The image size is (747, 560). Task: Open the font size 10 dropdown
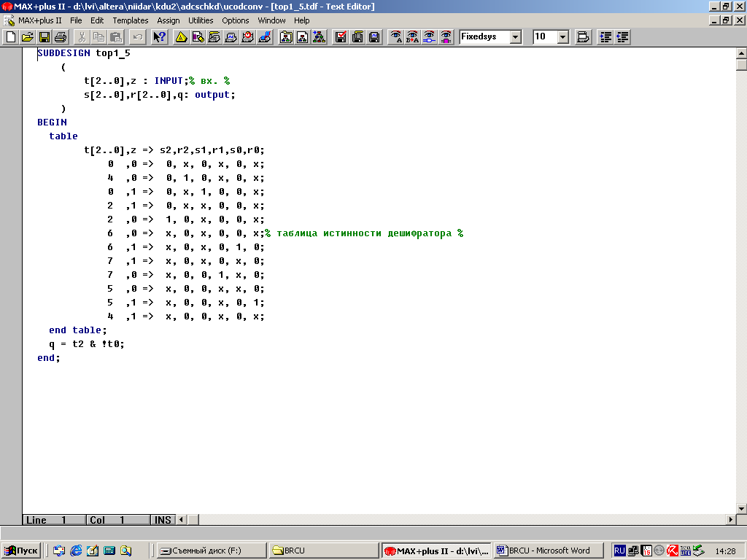(563, 37)
